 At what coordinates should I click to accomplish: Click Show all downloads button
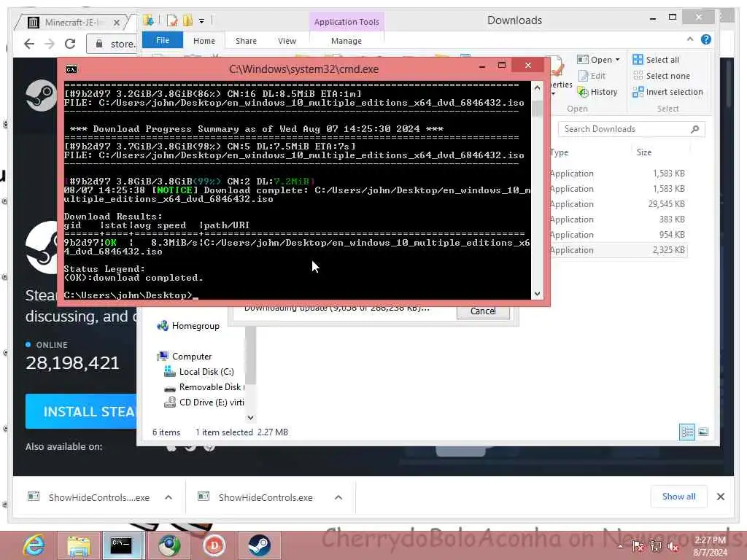[678, 497]
